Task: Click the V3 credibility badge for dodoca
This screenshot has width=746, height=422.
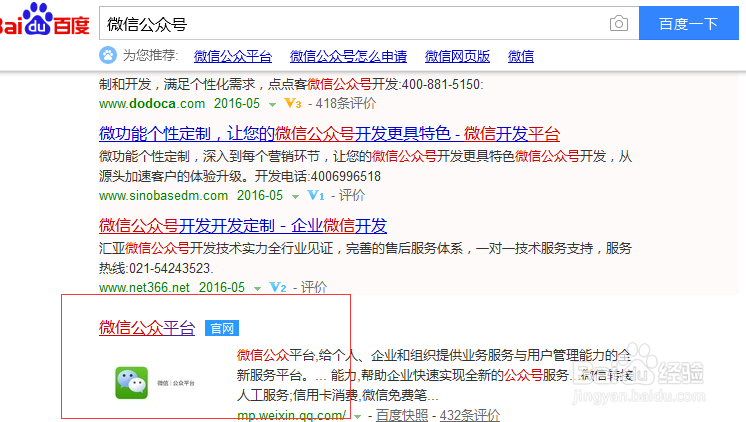Action: pos(293,103)
